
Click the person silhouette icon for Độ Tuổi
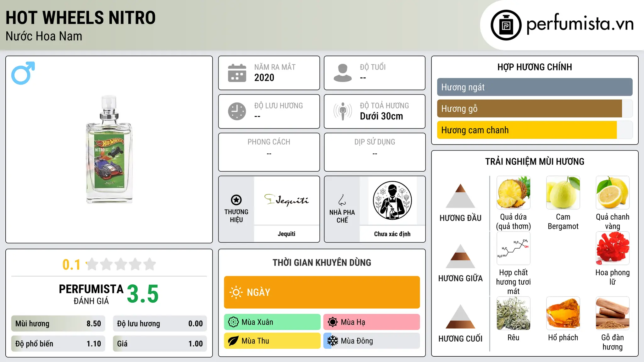click(342, 73)
